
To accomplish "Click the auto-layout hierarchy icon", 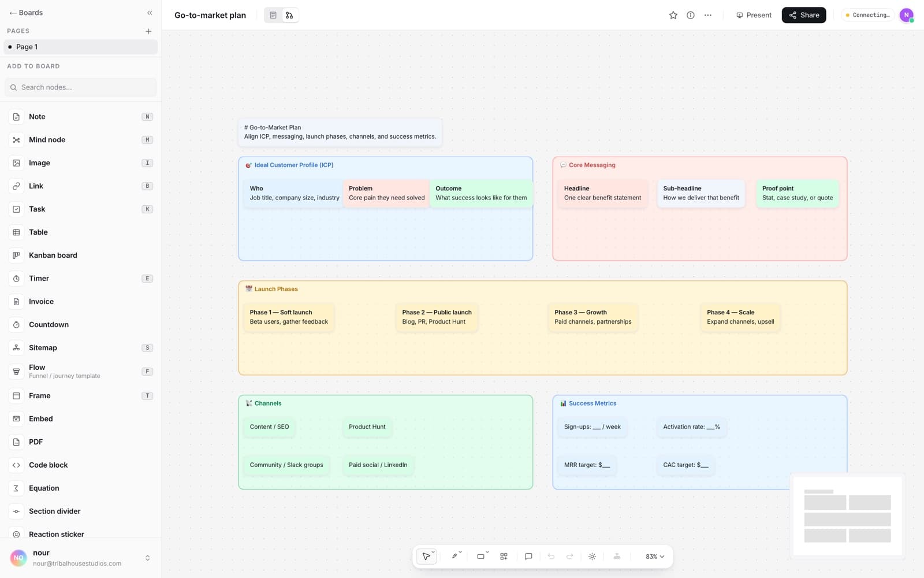I will 617,557.
